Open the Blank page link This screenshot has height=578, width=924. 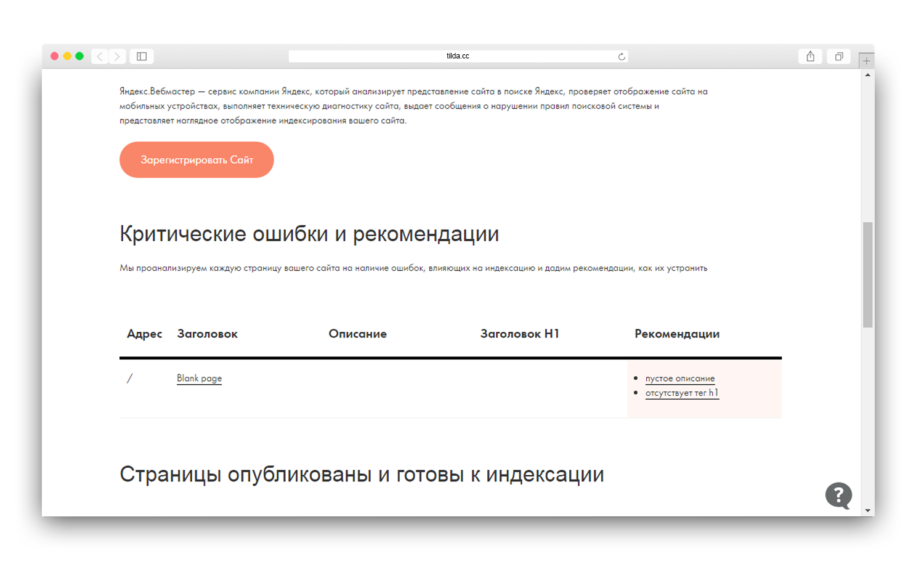199,378
